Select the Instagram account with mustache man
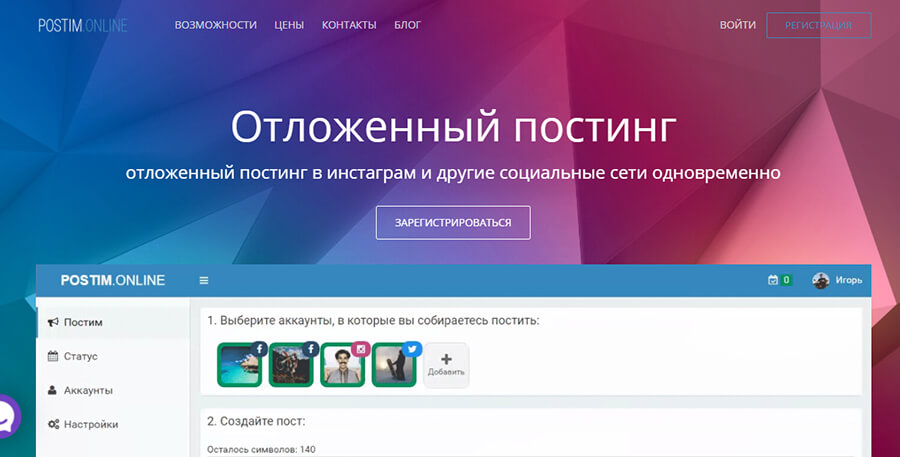This screenshot has height=457, width=900. click(343, 365)
